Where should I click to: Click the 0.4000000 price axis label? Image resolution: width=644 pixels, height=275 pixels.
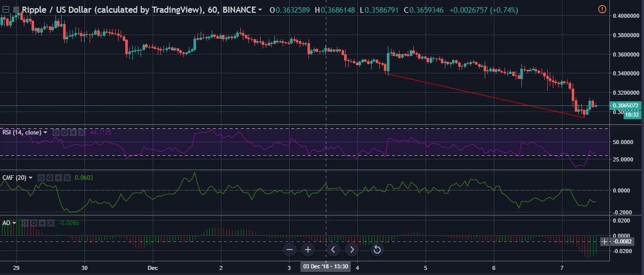[x=626, y=16]
